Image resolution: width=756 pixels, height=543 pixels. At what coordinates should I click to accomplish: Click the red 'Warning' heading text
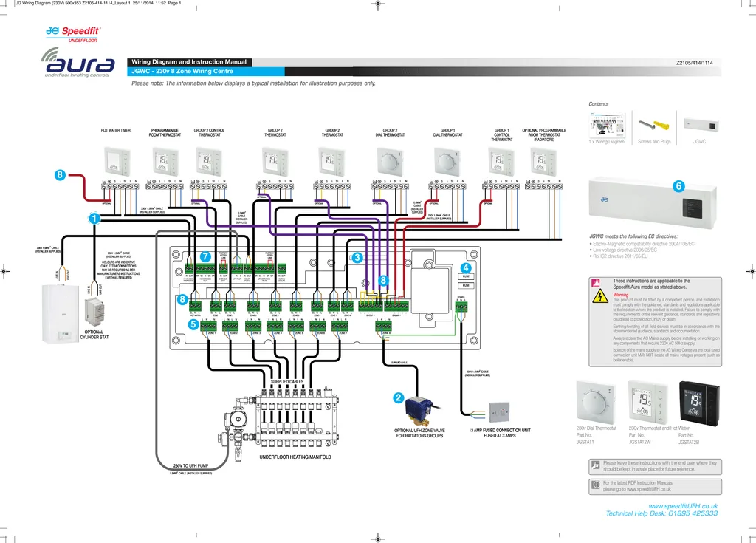[x=620, y=295]
